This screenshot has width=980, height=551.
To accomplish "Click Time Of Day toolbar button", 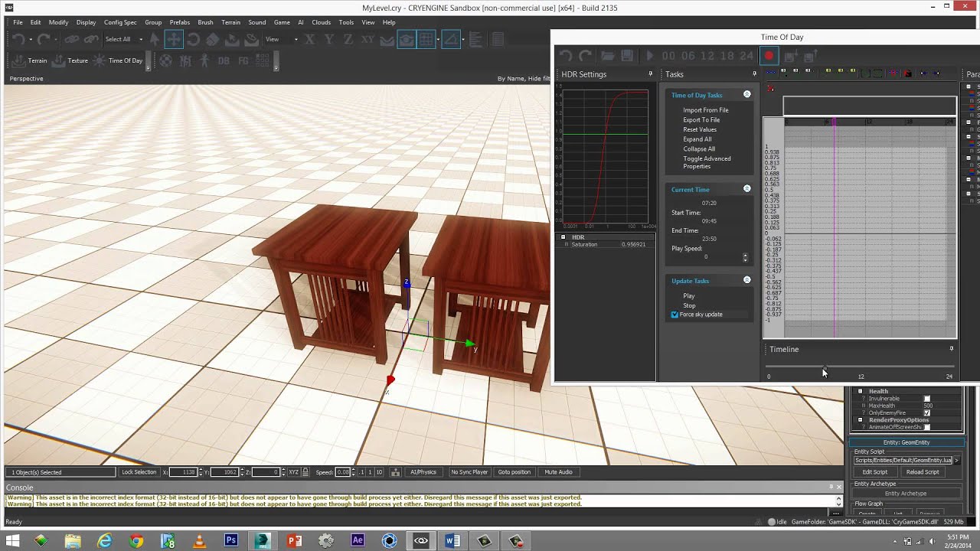I will pyautogui.click(x=118, y=60).
